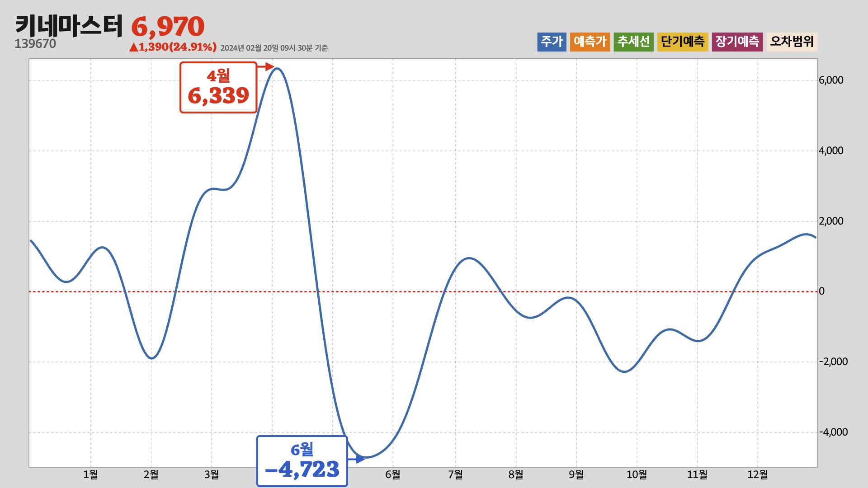Click the 2,000 y-axis value

click(x=831, y=221)
